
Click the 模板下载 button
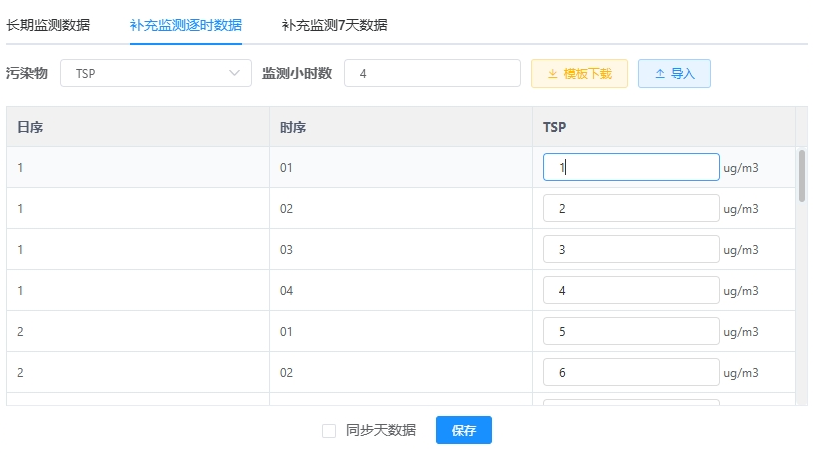pos(579,74)
